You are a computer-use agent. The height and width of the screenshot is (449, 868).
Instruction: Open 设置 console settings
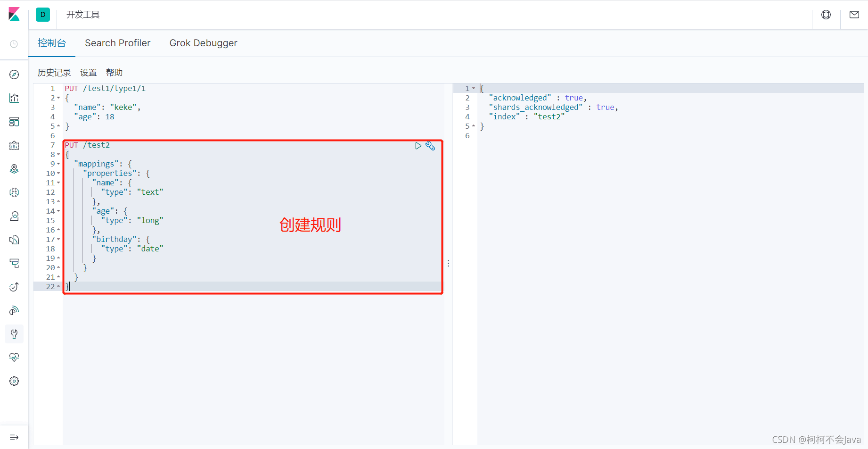pos(89,73)
